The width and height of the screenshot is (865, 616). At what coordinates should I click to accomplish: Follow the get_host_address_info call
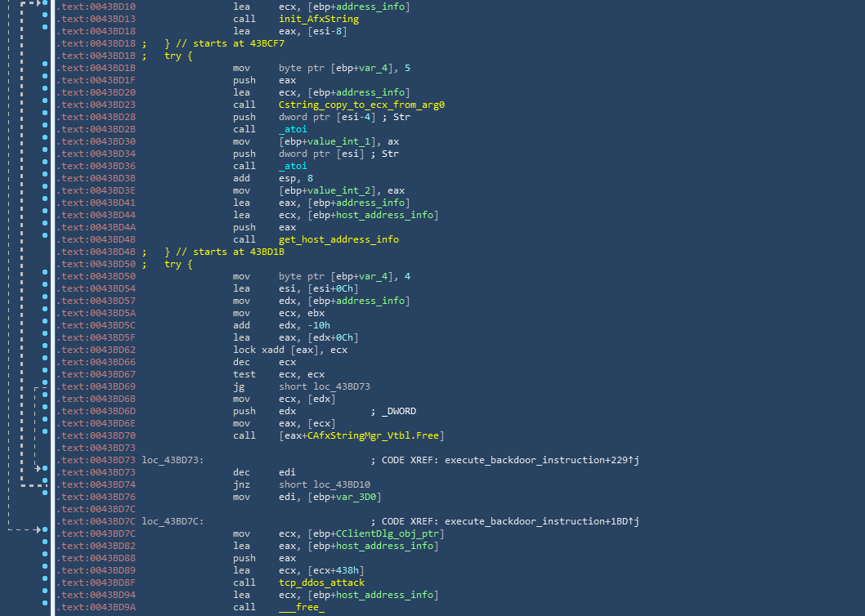(x=338, y=239)
